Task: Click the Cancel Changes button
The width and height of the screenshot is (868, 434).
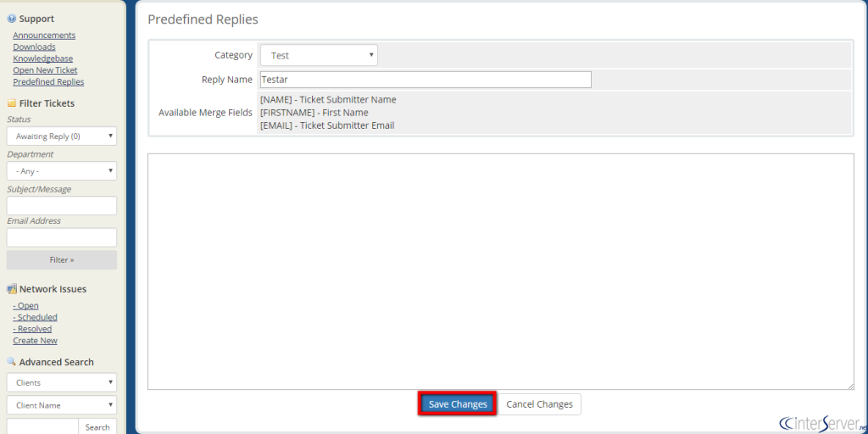Action: tap(539, 404)
